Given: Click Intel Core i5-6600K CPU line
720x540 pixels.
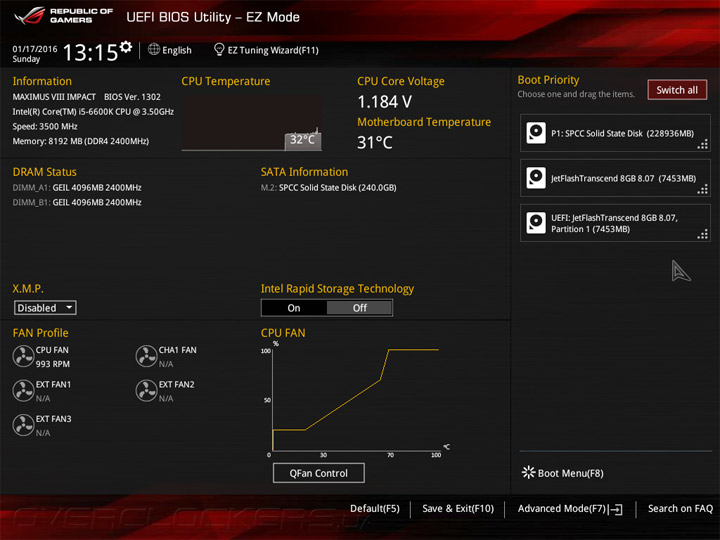Looking at the screenshot, I should coord(93,112).
